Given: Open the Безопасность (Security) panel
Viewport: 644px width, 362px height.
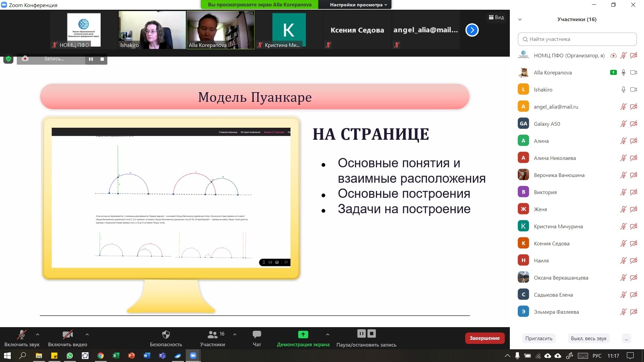Looking at the screenshot, I should click(166, 338).
